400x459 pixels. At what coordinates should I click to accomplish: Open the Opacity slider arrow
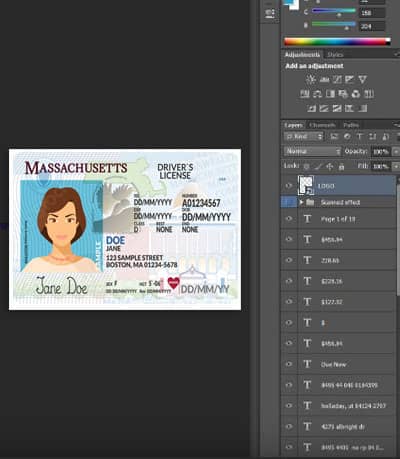tap(396, 152)
